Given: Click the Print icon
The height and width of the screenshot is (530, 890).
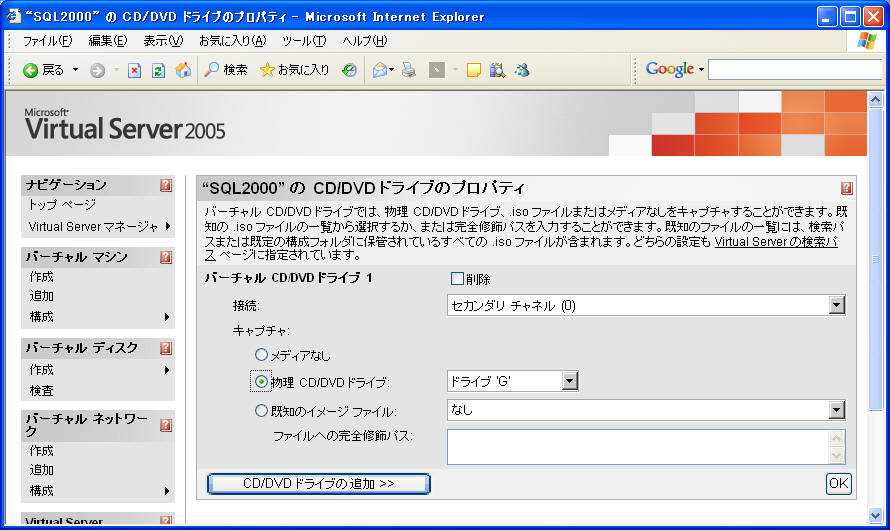Looking at the screenshot, I should click(409, 70).
